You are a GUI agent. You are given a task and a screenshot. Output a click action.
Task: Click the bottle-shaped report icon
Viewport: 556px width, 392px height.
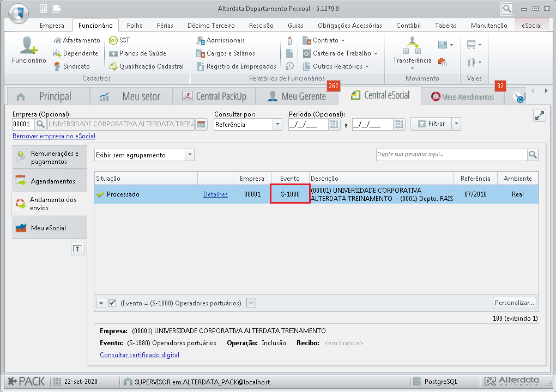point(289,40)
